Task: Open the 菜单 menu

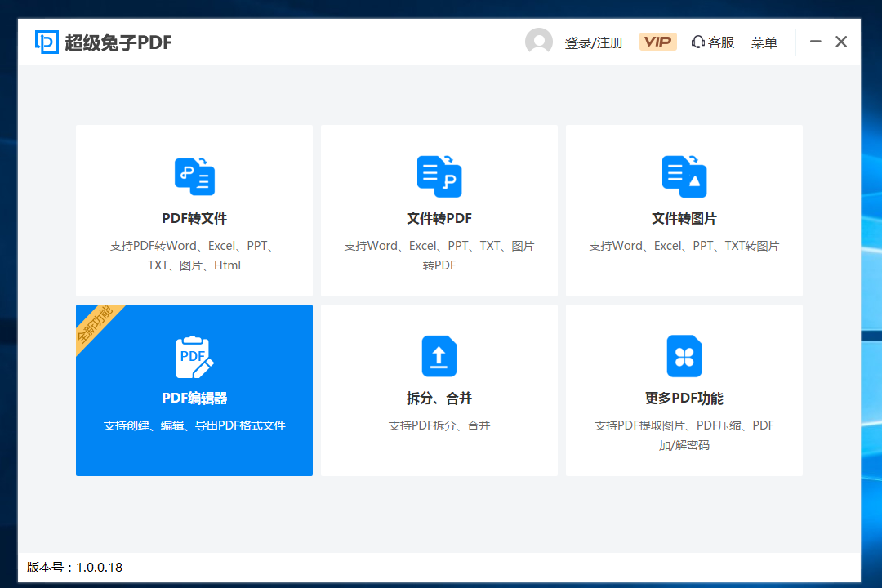Action: tap(764, 42)
